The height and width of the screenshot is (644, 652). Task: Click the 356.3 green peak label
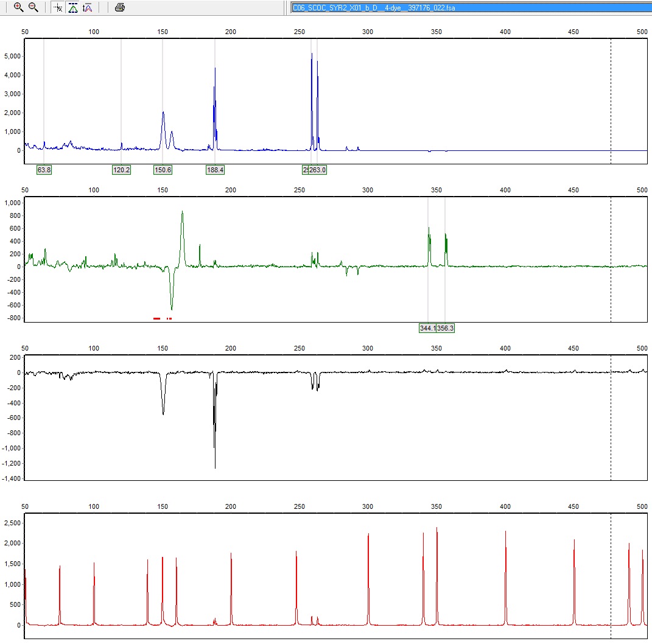446,328
